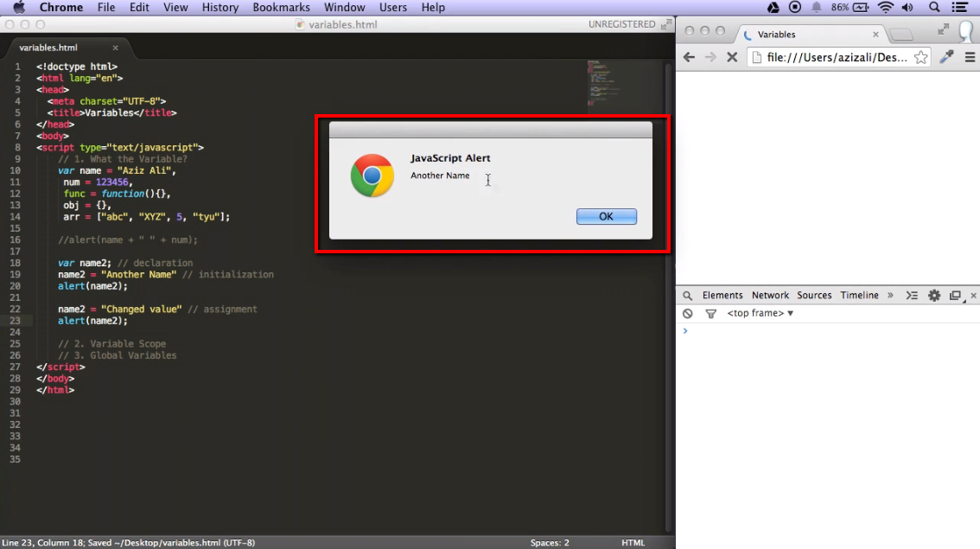980x549 pixels.
Task: Click the DevTools search magnifier icon
Action: [688, 295]
